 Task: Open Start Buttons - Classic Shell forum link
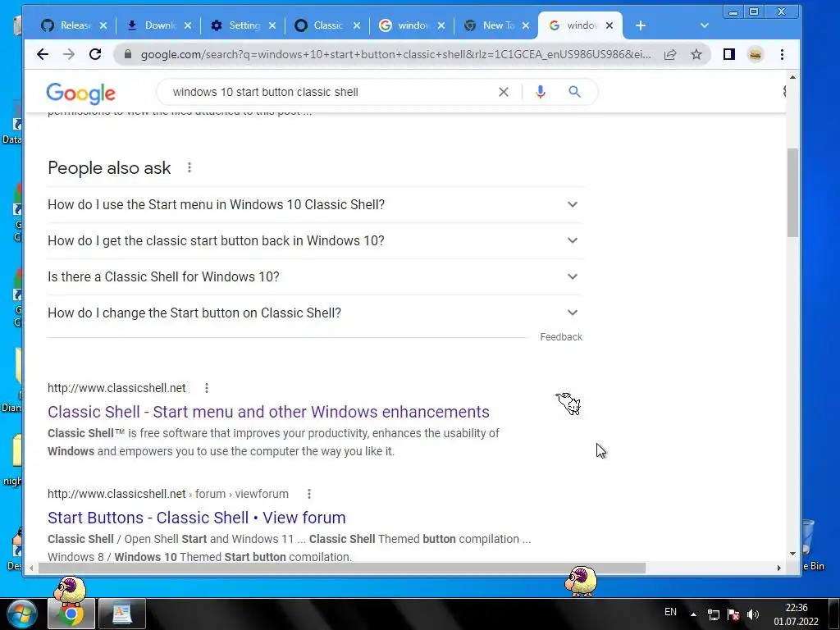pyautogui.click(x=197, y=518)
